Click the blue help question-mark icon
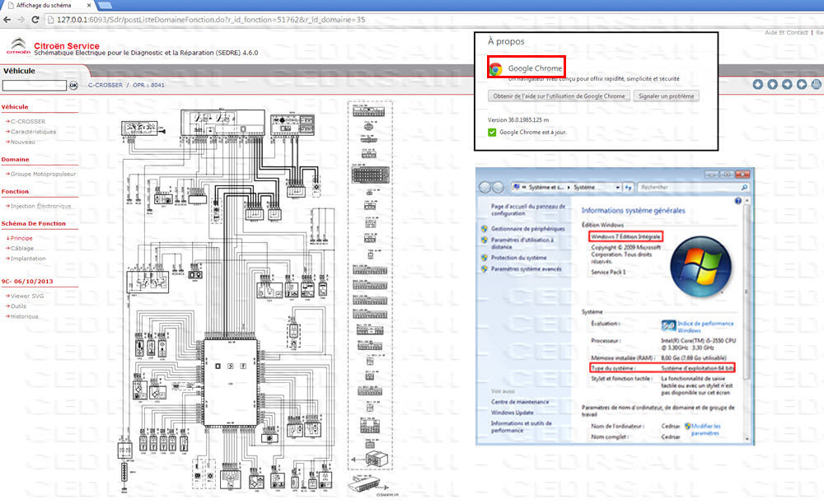 click(737, 201)
